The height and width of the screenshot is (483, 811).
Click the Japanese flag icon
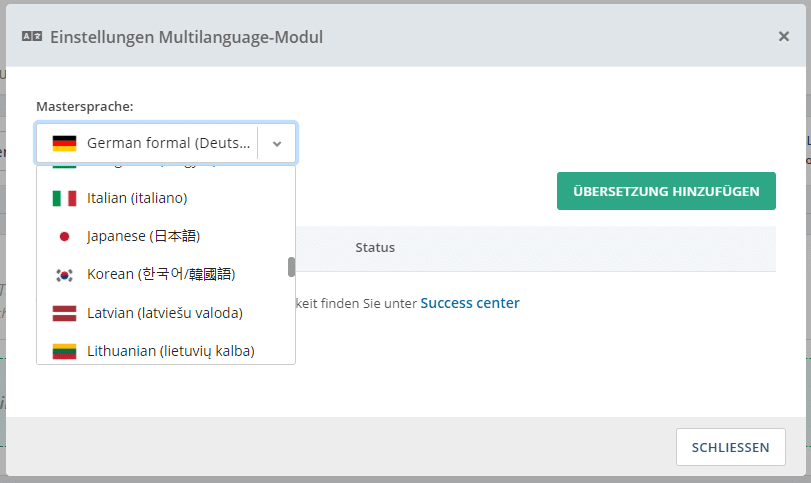65,236
